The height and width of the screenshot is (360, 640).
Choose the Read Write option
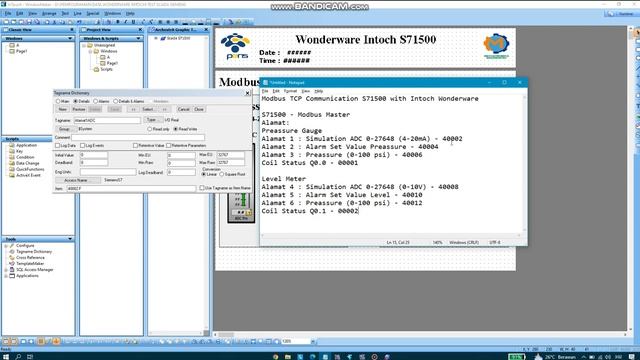176,129
